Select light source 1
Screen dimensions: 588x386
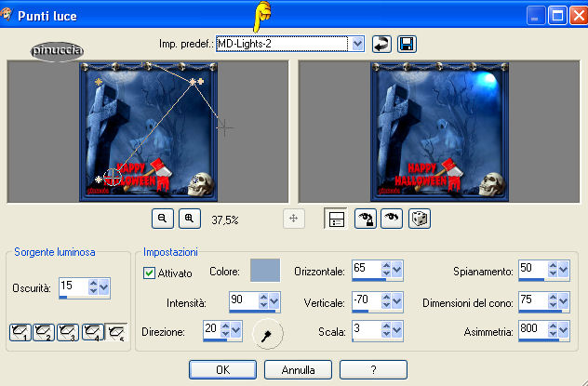tap(20, 332)
